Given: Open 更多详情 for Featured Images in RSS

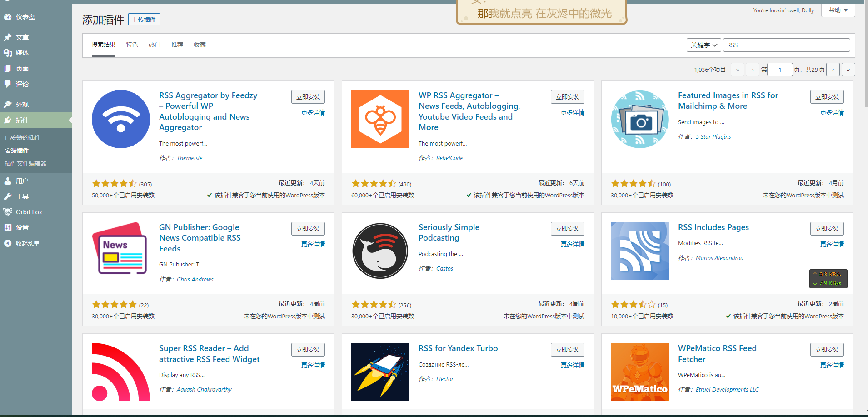Looking at the screenshot, I should point(832,112).
